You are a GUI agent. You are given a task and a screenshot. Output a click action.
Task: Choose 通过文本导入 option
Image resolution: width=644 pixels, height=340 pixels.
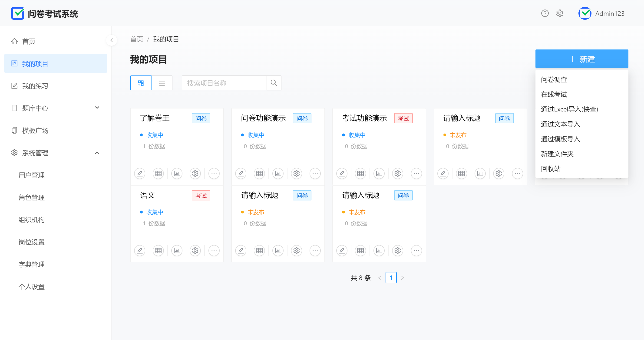582,124
